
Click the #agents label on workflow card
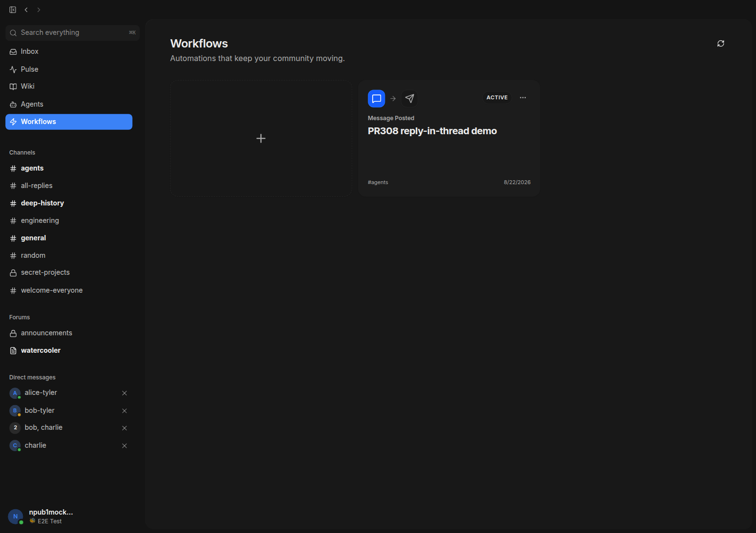(378, 182)
